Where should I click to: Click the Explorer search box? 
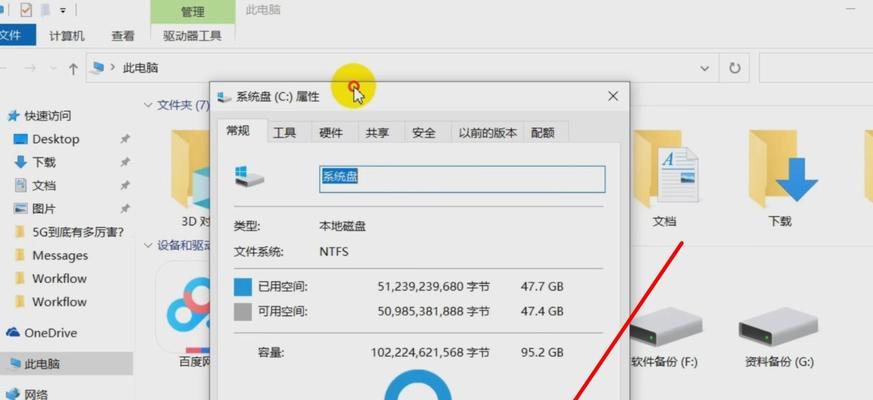point(816,69)
